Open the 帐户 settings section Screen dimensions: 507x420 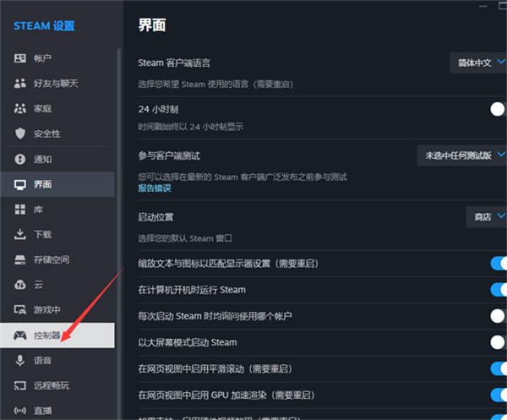point(57,58)
